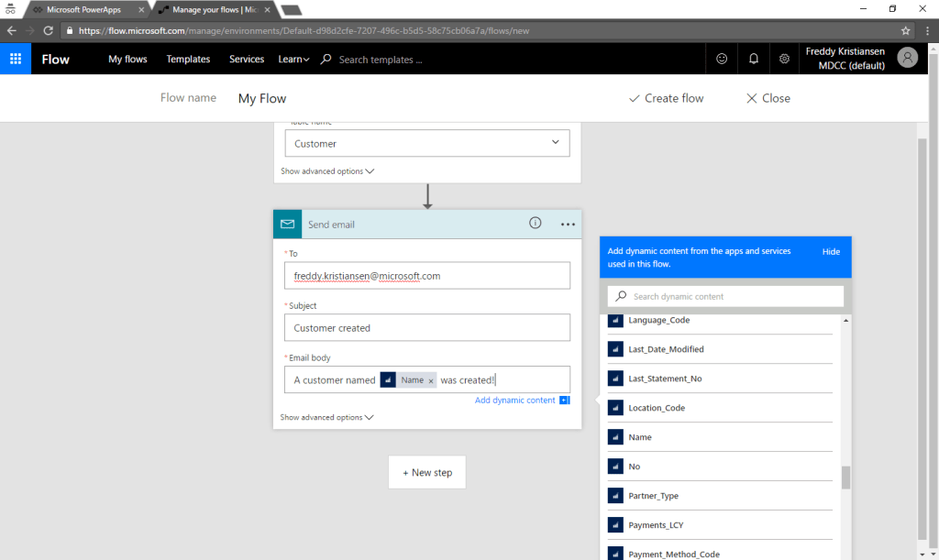Open the Customer table name dropdown
This screenshot has height=560, width=939.
click(427, 143)
